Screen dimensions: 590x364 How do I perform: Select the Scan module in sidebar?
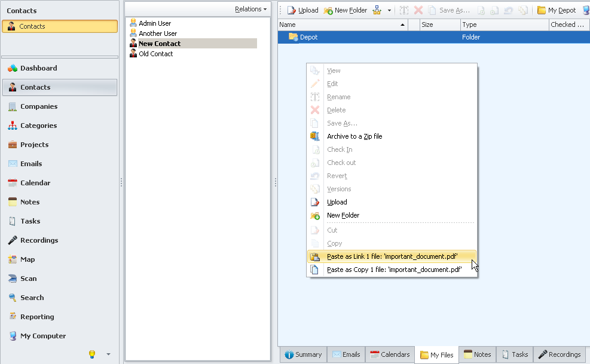[28, 279]
